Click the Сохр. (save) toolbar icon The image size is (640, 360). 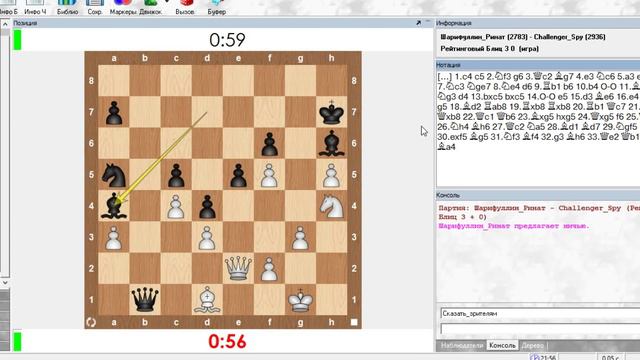95,7
